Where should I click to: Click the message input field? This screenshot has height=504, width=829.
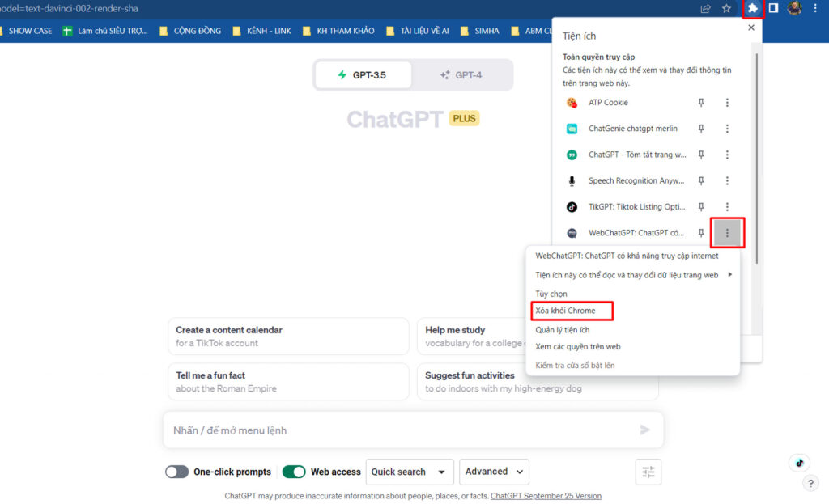click(x=397, y=430)
